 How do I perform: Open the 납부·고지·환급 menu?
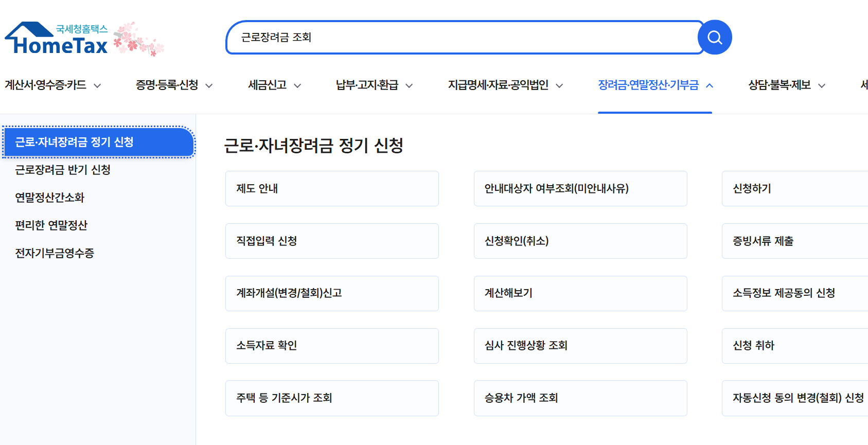367,85
